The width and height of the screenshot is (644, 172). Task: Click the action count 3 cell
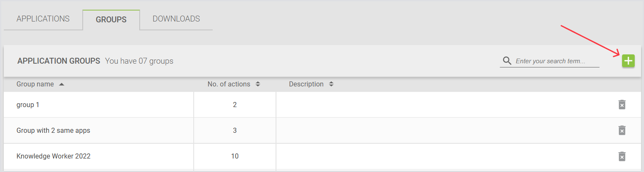click(x=235, y=131)
